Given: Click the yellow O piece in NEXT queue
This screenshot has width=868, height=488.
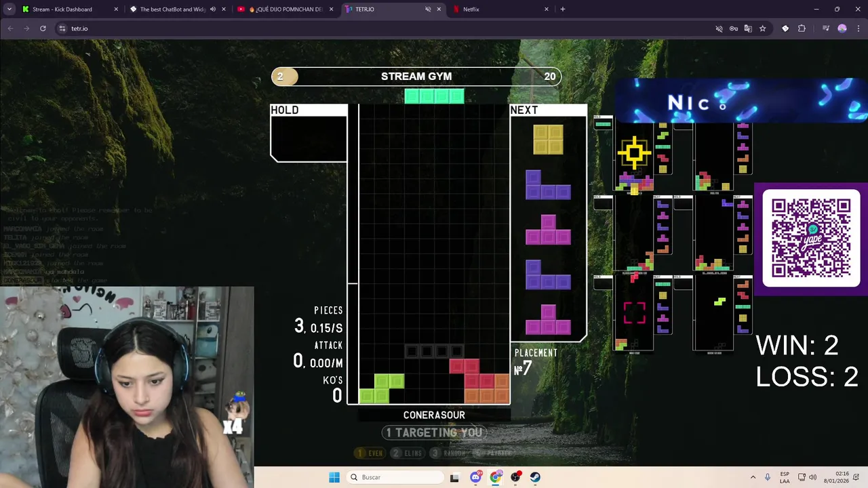Looking at the screenshot, I should (548, 140).
